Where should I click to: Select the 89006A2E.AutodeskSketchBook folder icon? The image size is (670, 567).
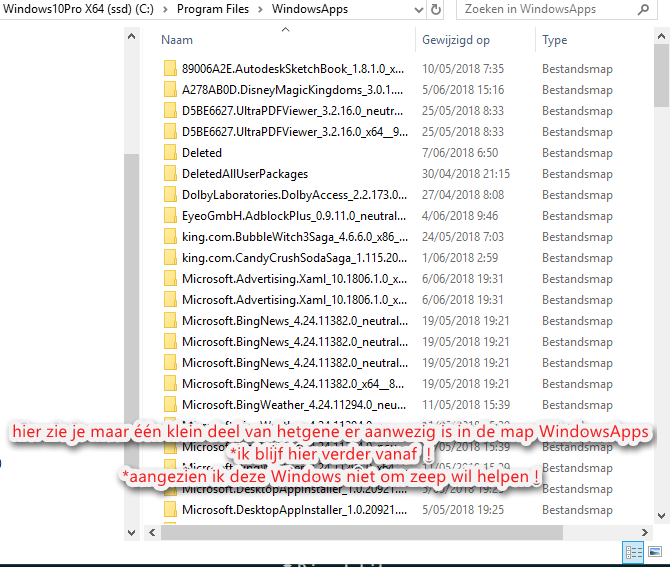click(x=170, y=69)
